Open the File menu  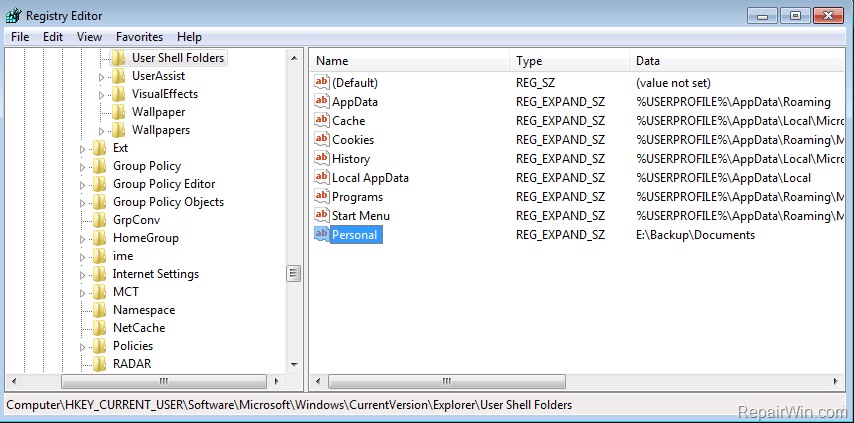pos(20,37)
